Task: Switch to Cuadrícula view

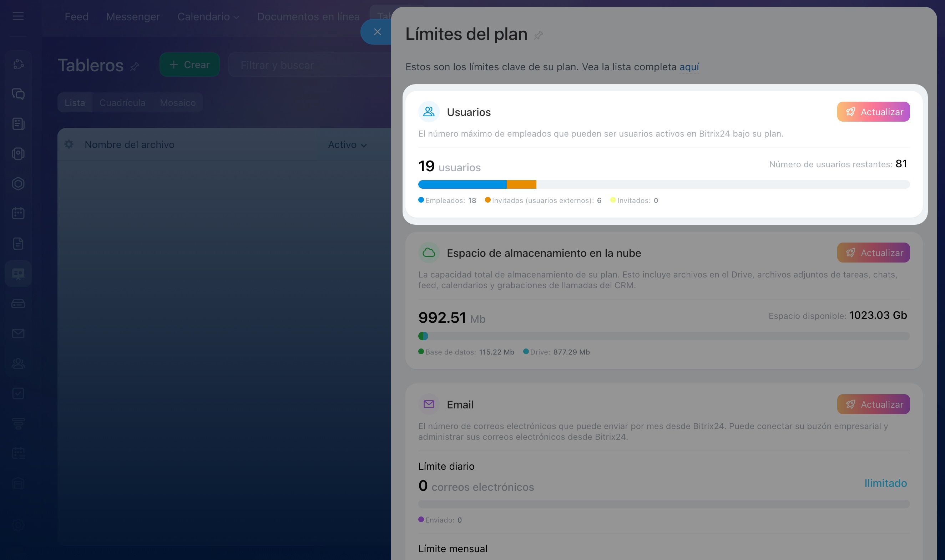Action: click(122, 103)
